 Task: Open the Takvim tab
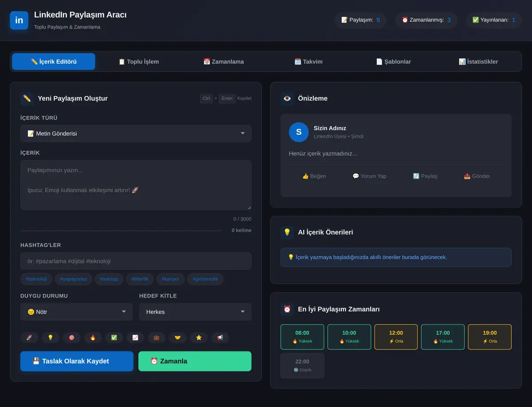[x=309, y=62]
